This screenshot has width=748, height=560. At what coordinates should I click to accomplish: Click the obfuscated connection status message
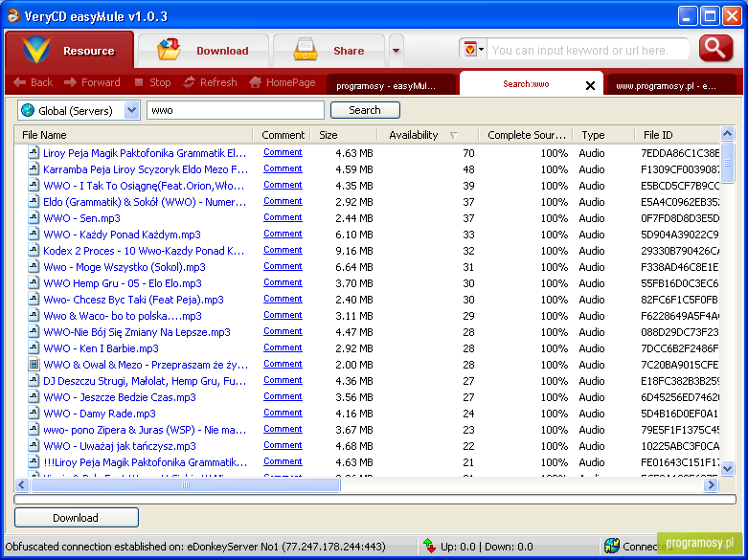pyautogui.click(x=195, y=547)
